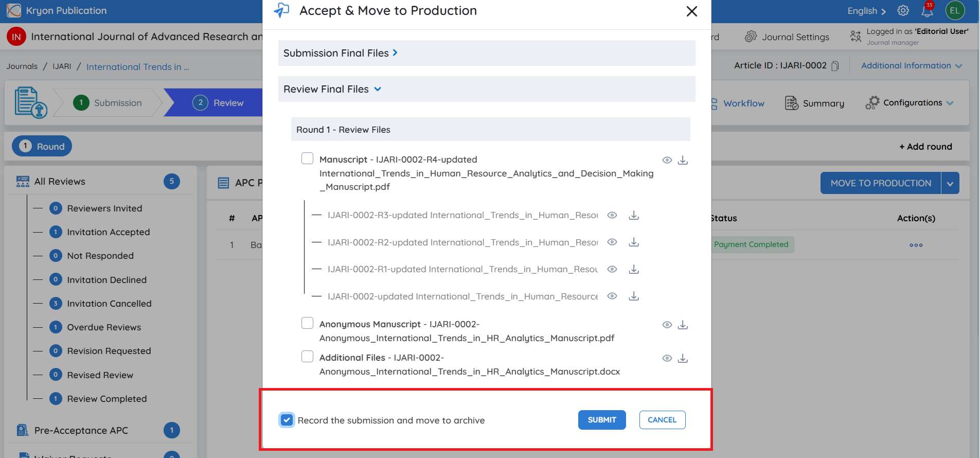Download the IJARI-0002-R3-updated file
Screen dimensions: 980x458
[634, 215]
